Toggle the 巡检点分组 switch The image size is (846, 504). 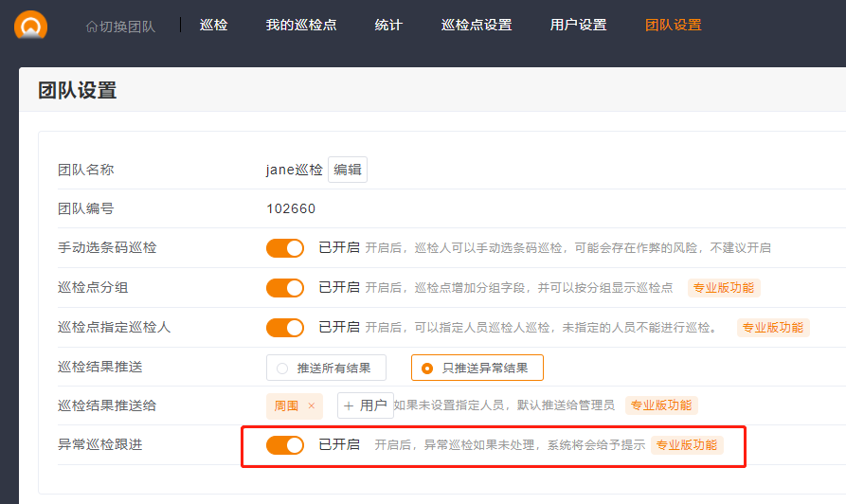coord(285,288)
